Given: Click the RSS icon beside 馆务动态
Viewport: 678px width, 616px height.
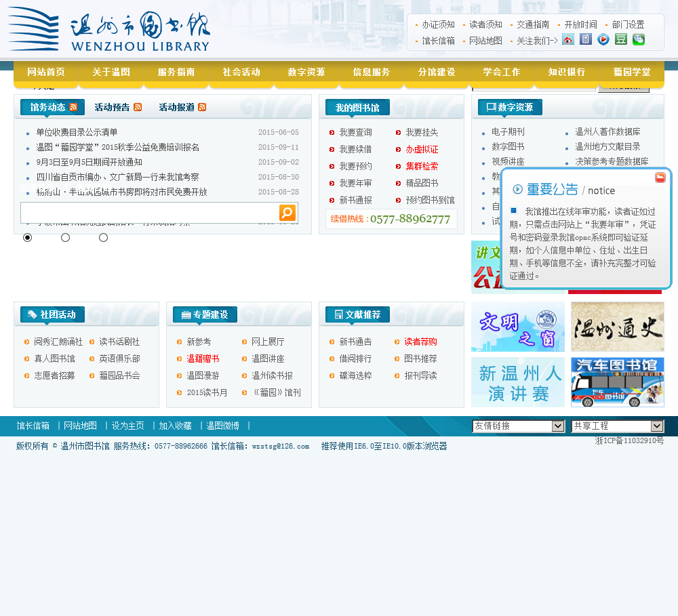Looking at the screenshot, I should (x=73, y=107).
